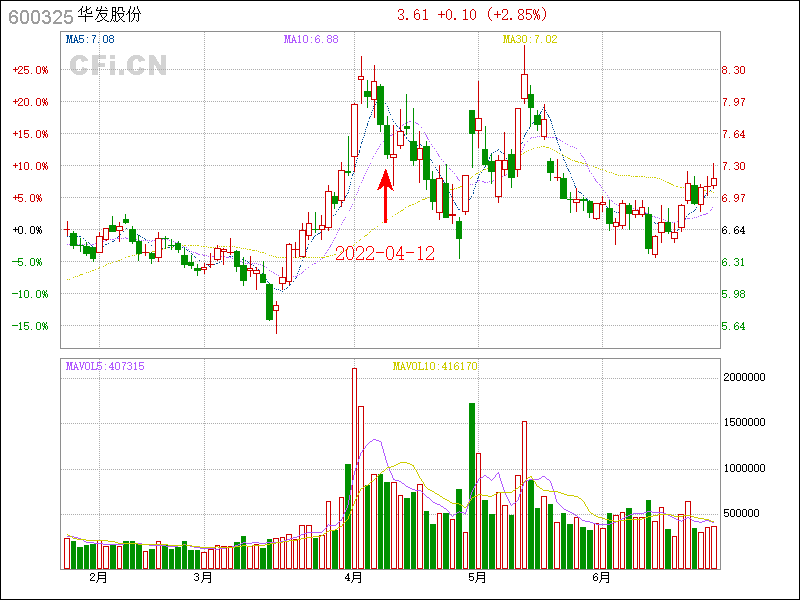800x600 pixels.
Task: Select the MAVOL5:407315 volume label
Action: tap(105, 367)
